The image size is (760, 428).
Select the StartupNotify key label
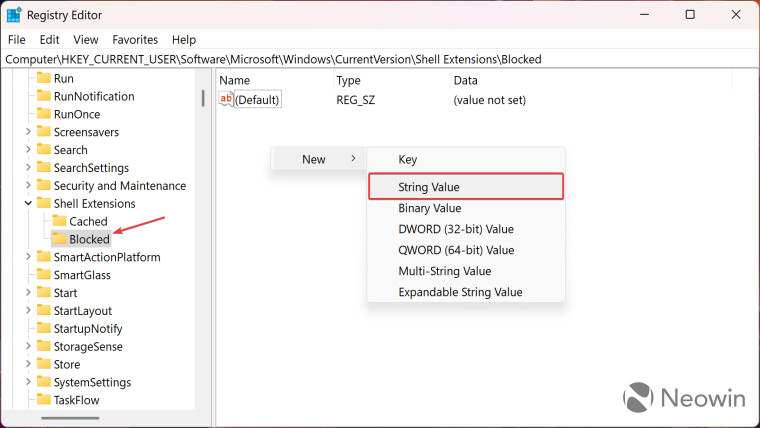click(x=88, y=329)
